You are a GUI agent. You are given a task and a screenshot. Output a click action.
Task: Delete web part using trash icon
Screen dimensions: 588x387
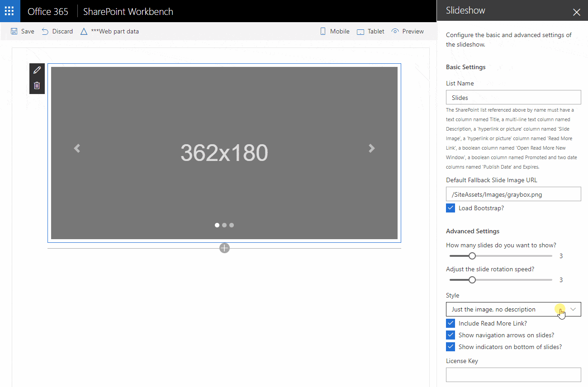coord(37,85)
